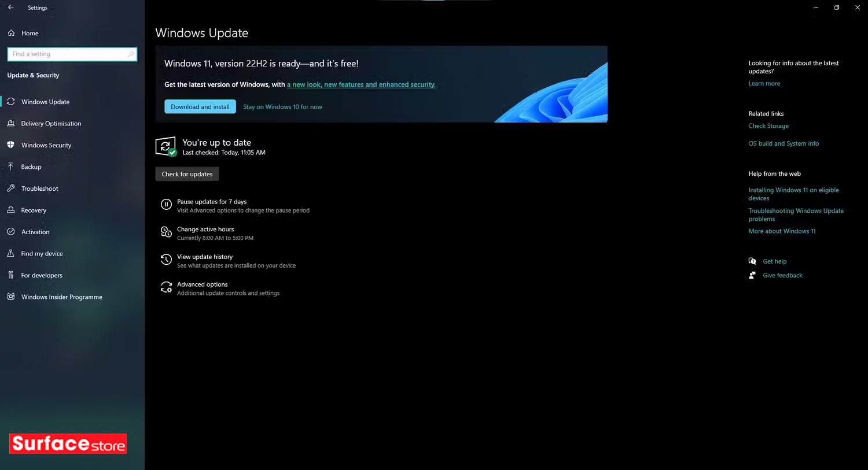Click inside the Find a setting search box
This screenshot has width=868, height=470.
click(x=72, y=54)
